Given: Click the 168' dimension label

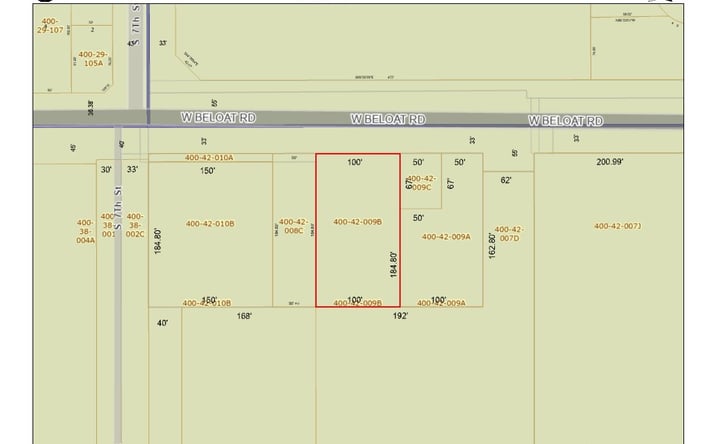Looking at the screenshot, I should click(244, 316).
